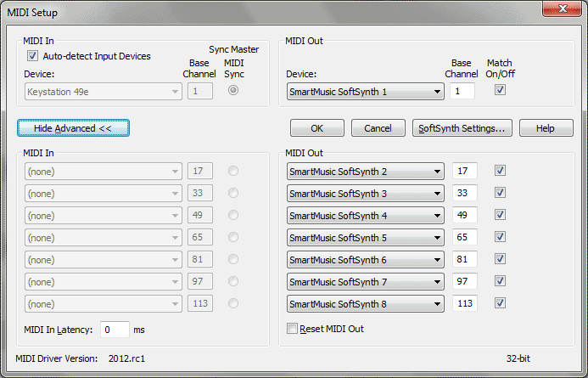
Task: Click the MIDI Out base channel 49 field
Action: click(465, 215)
